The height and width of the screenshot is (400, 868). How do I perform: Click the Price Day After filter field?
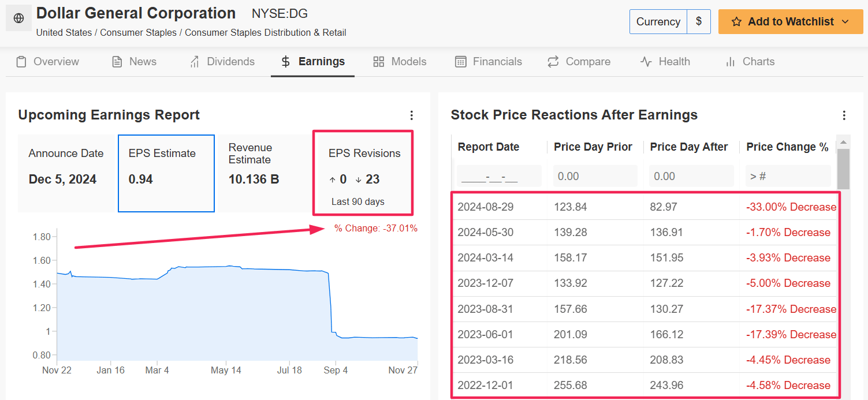click(691, 176)
